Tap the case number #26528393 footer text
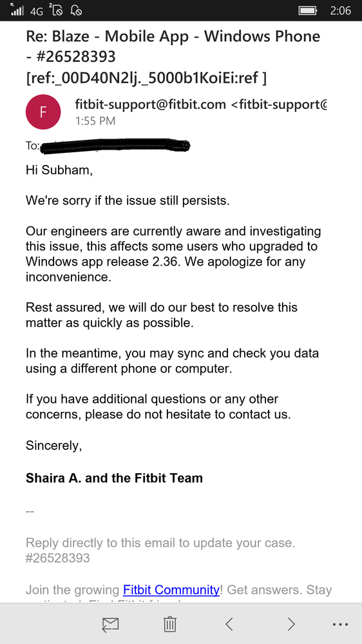 point(58,558)
